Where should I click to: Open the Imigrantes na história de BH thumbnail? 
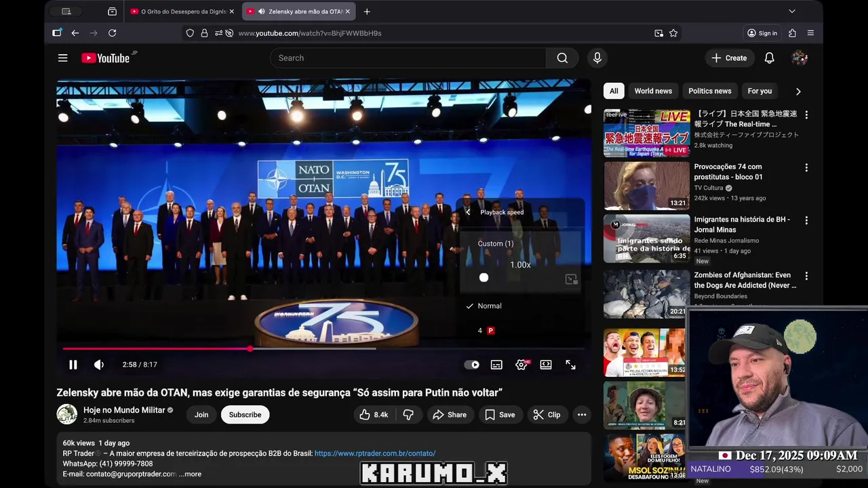[x=647, y=238]
